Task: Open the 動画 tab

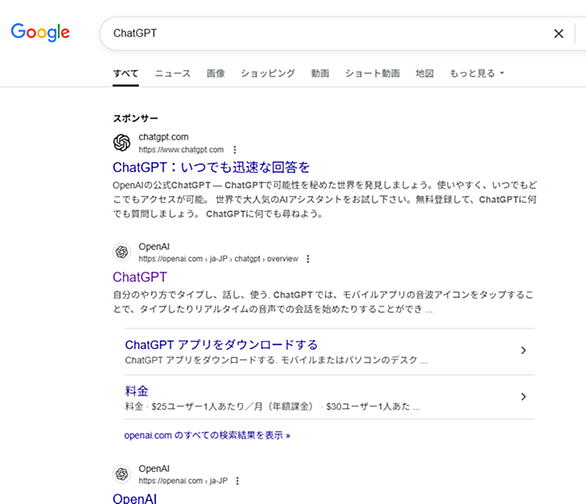Action: pyautogui.click(x=320, y=73)
